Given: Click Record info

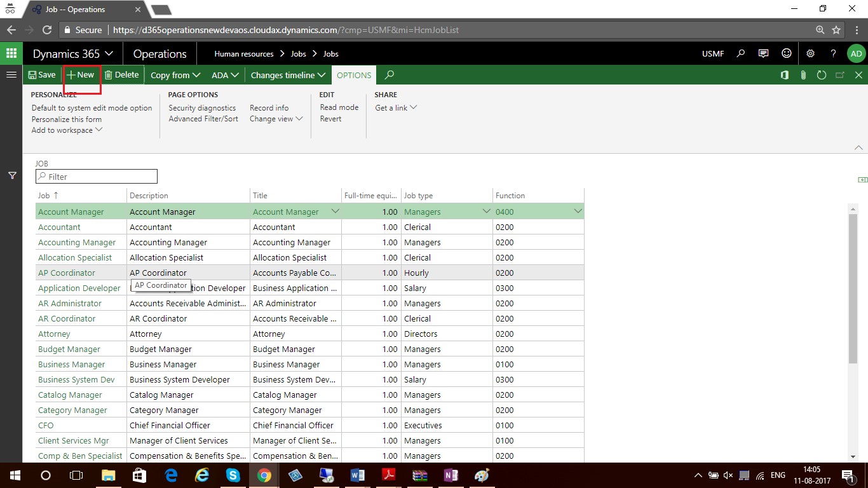Looking at the screenshot, I should 269,108.
